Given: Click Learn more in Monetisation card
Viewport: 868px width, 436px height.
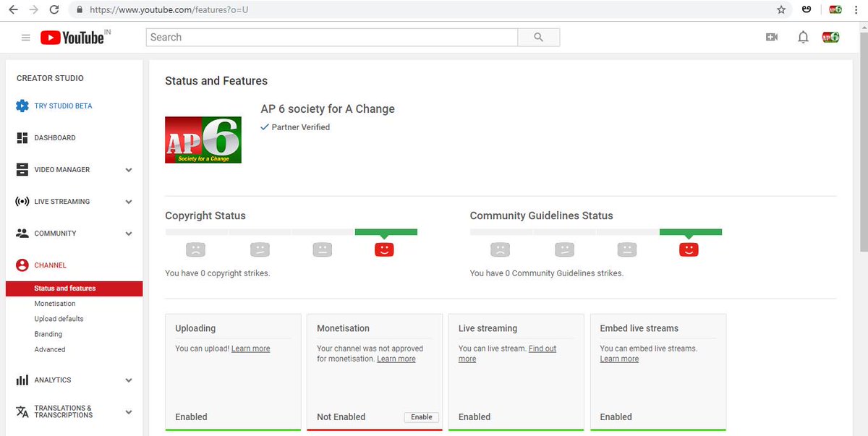Looking at the screenshot, I should [396, 359].
